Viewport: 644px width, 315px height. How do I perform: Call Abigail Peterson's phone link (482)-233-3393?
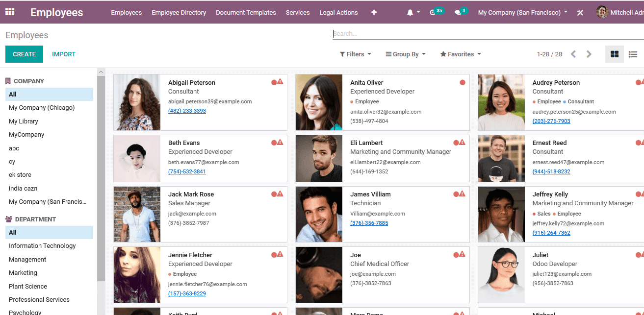pyautogui.click(x=187, y=111)
